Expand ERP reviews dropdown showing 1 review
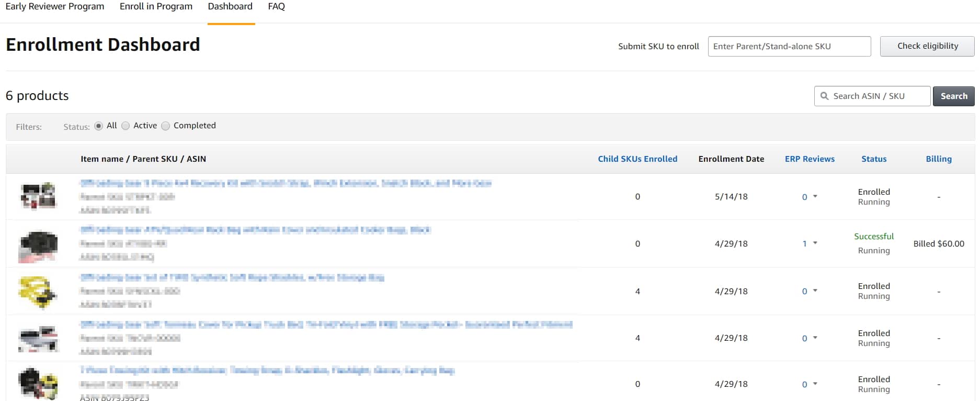The image size is (980, 401). [x=815, y=243]
